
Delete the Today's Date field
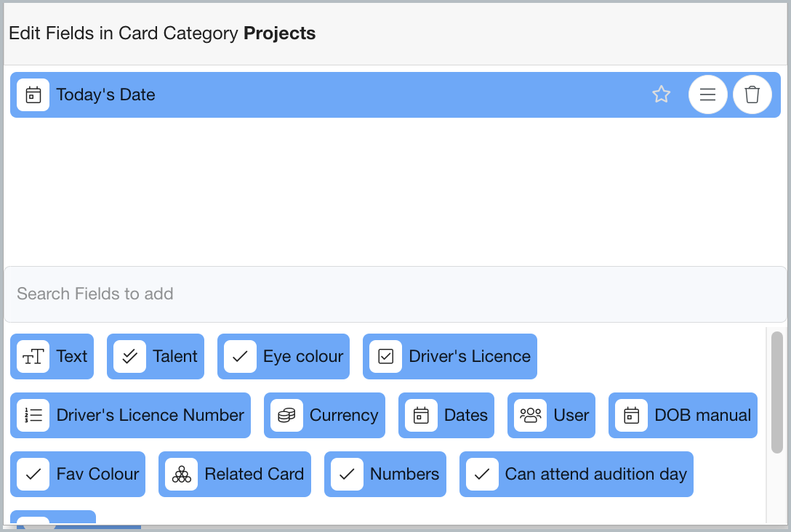pos(752,94)
